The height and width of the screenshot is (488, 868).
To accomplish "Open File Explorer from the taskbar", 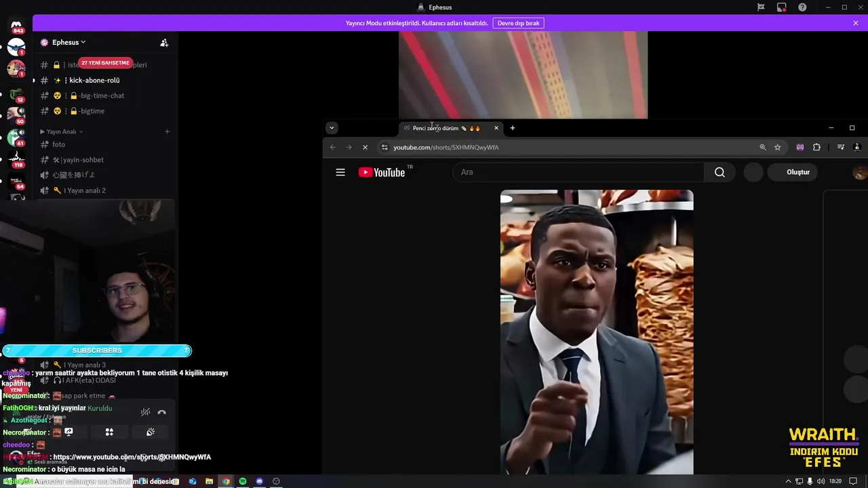I will point(210,481).
